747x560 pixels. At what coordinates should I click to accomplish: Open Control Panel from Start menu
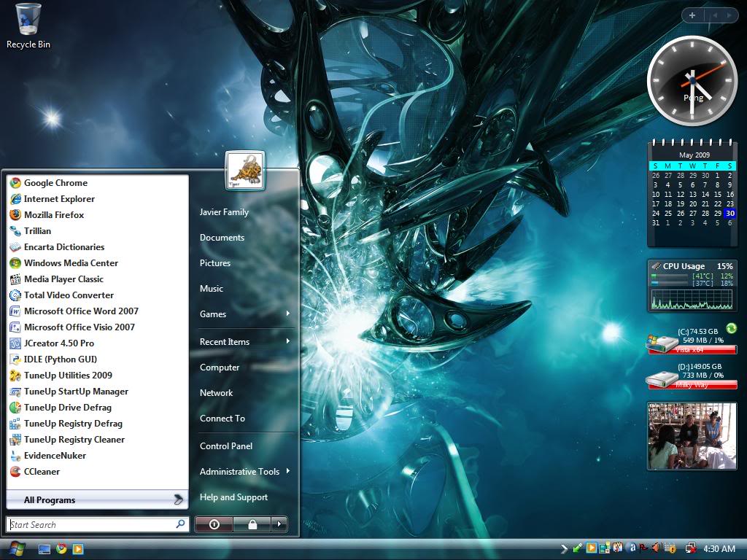click(226, 446)
